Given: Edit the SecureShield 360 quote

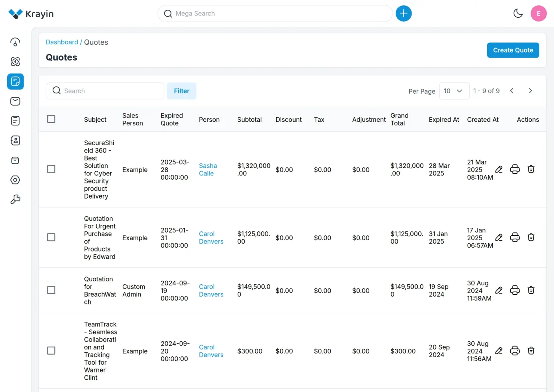Looking at the screenshot, I should pyautogui.click(x=499, y=169).
